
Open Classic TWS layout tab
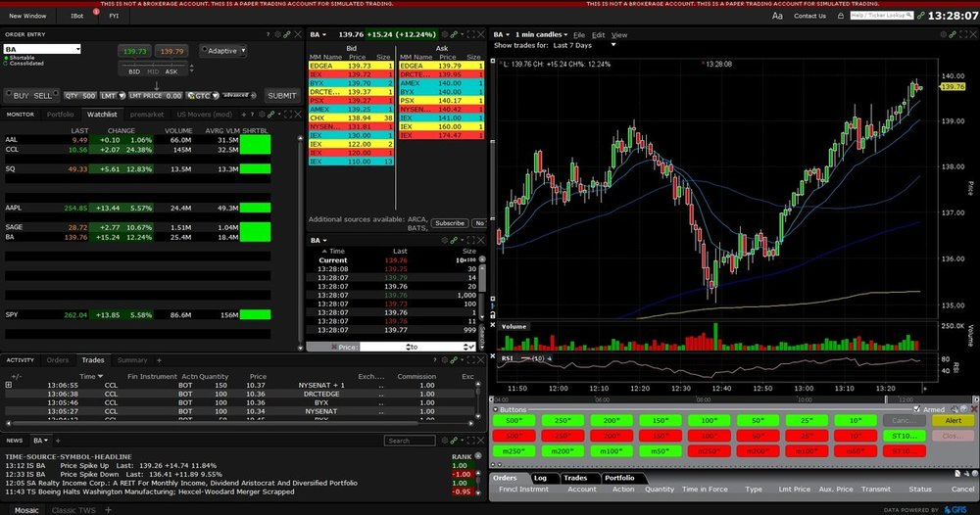point(73,510)
